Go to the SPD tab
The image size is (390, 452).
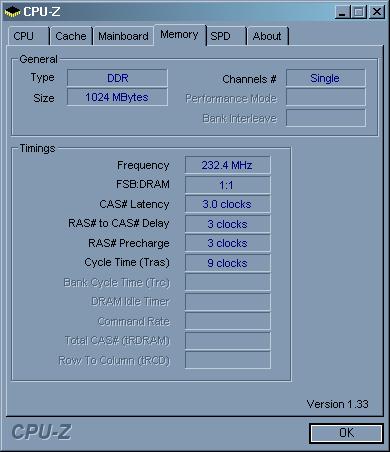click(x=226, y=36)
